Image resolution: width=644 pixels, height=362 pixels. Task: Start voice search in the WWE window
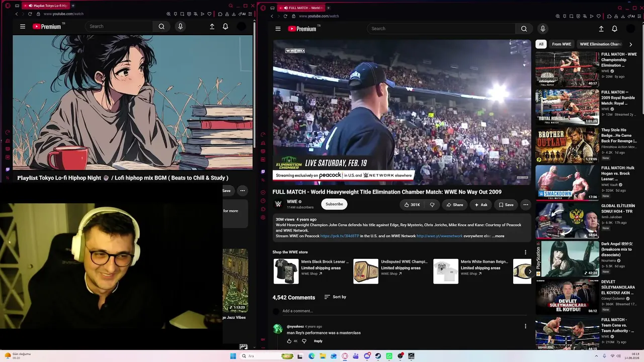[542, 29]
